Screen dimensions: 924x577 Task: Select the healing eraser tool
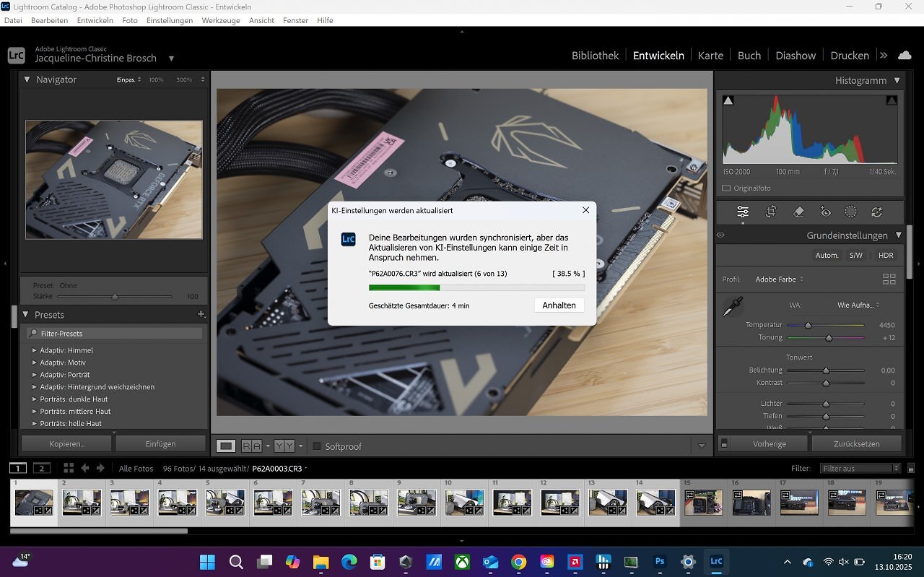[798, 212]
